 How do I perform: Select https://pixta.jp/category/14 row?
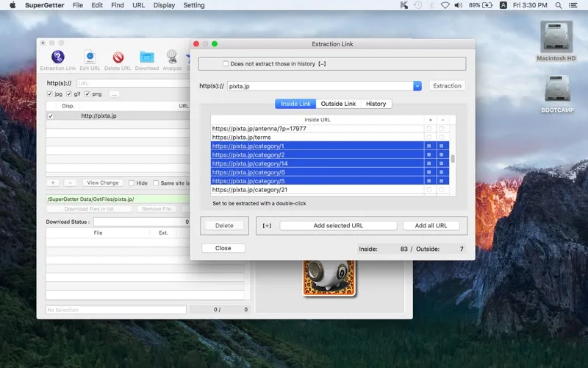pyautogui.click(x=318, y=163)
